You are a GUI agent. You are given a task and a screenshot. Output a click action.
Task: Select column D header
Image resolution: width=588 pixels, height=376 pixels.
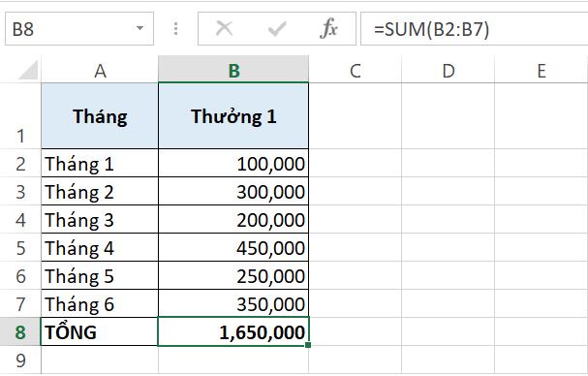tap(449, 70)
